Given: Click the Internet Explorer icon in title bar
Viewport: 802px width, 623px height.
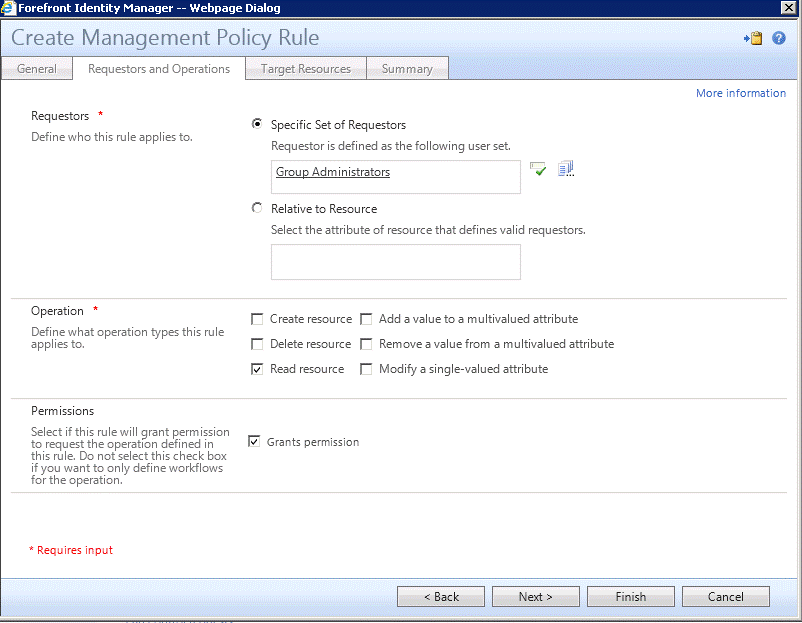Looking at the screenshot, I should point(8,8).
